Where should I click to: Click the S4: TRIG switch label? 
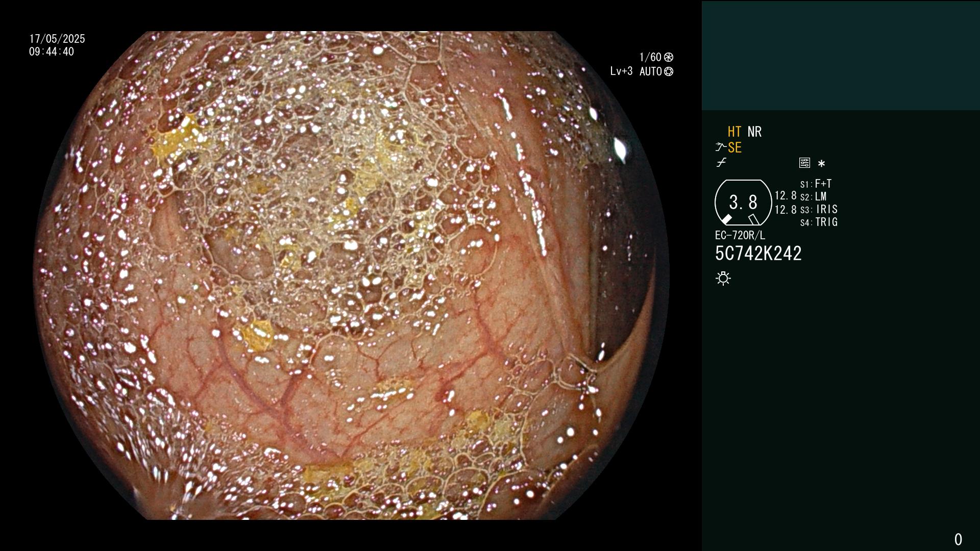[x=819, y=222]
